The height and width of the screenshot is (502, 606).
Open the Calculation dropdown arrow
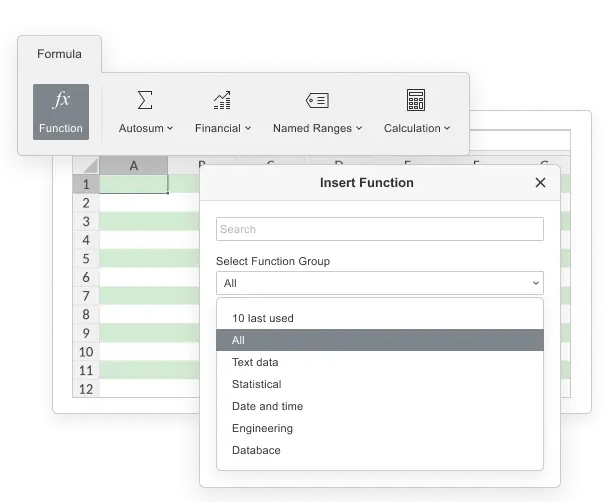click(447, 128)
